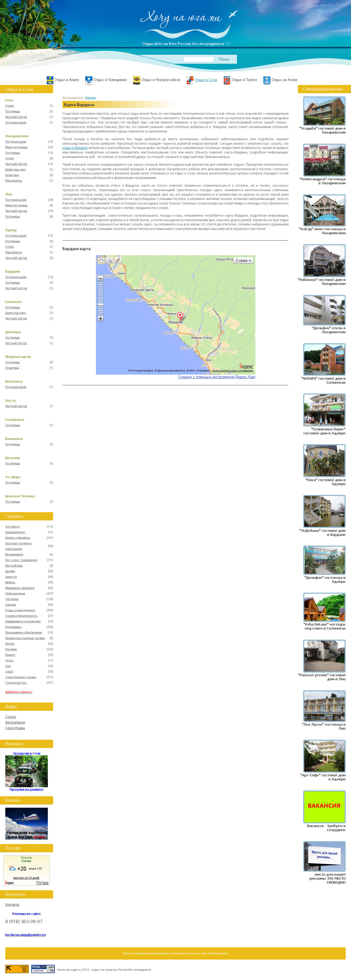Open Яндекс.Карт tools creation link
This screenshot has width=351, height=980.
pyautogui.click(x=217, y=377)
